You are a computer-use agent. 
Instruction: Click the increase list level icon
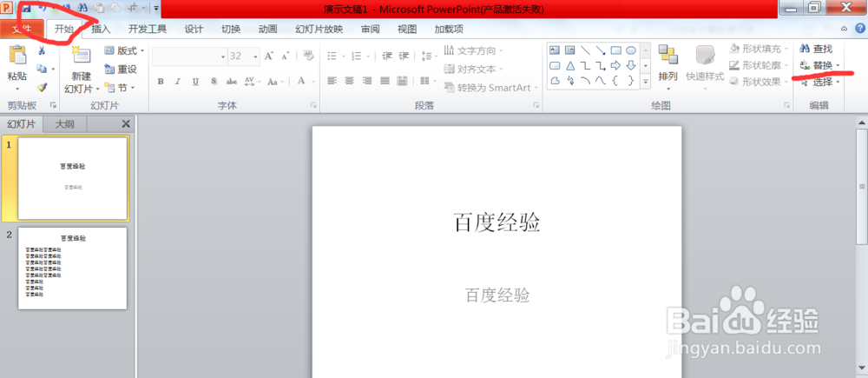click(404, 56)
